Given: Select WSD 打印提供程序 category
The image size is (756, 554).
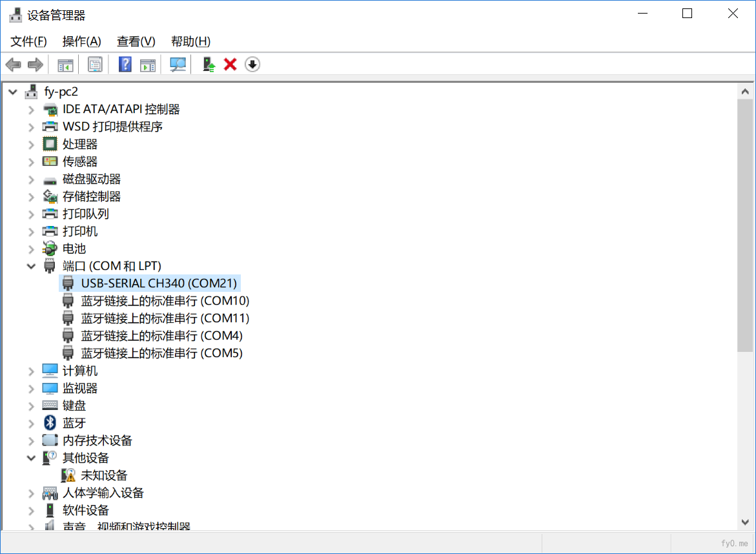Looking at the screenshot, I should pyautogui.click(x=112, y=127).
